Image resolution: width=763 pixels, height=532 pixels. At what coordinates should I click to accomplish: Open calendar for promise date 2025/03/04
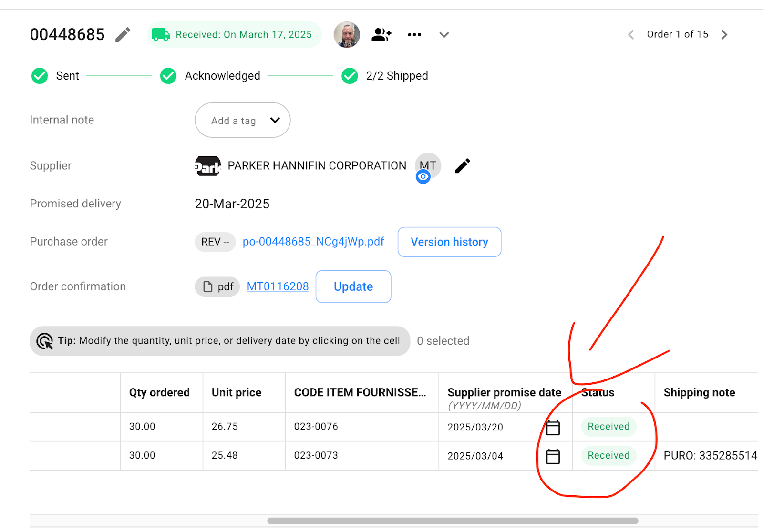point(553,457)
